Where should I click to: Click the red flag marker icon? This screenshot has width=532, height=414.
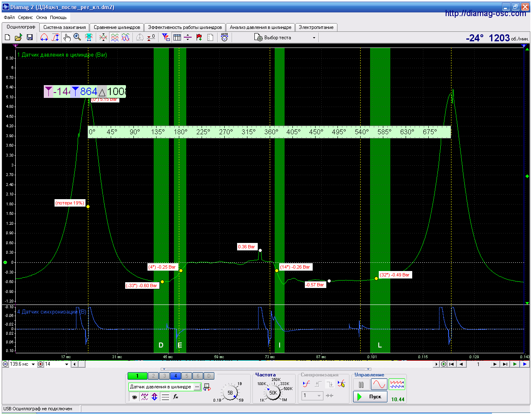tap(199, 38)
